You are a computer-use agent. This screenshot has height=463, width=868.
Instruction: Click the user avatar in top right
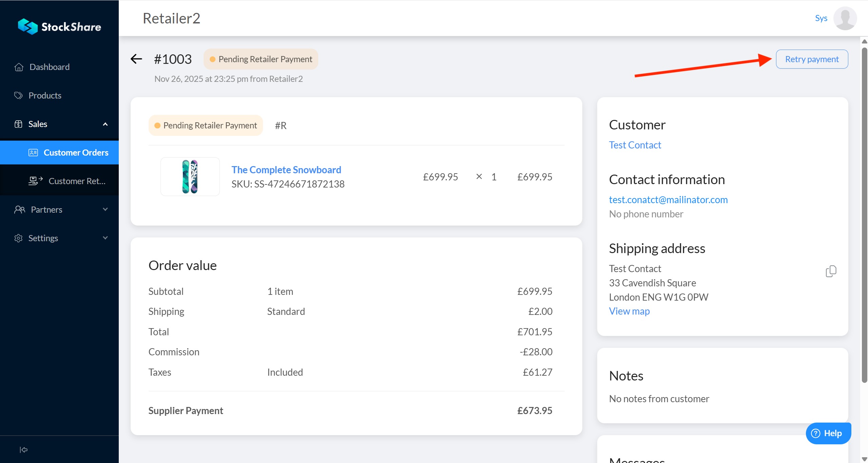click(x=845, y=18)
